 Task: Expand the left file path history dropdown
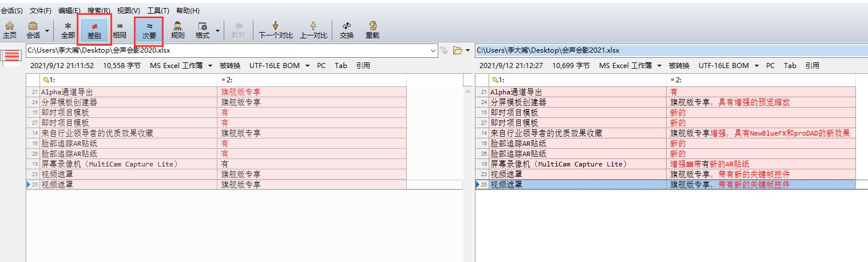click(433, 51)
